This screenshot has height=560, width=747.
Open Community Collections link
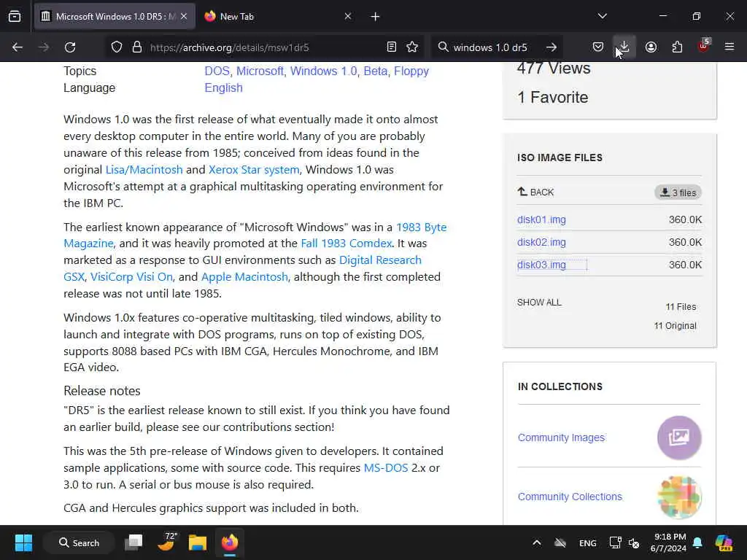pyautogui.click(x=570, y=497)
